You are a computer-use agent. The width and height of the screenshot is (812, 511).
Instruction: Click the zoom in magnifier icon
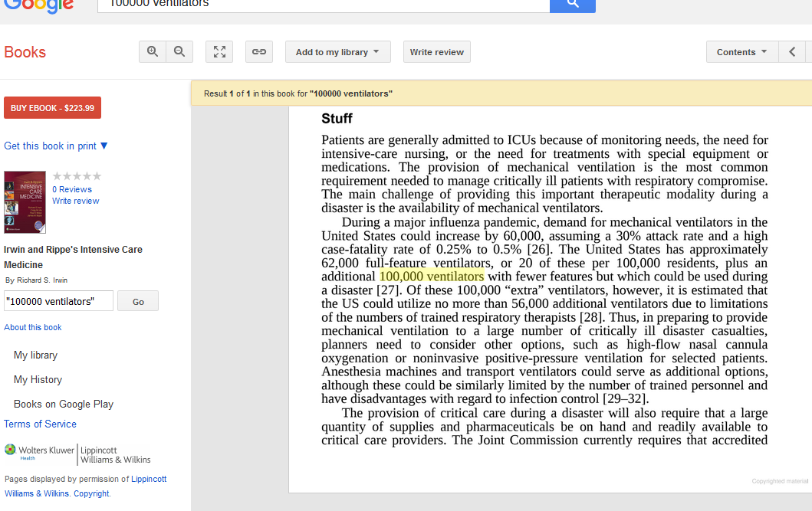[x=153, y=52]
